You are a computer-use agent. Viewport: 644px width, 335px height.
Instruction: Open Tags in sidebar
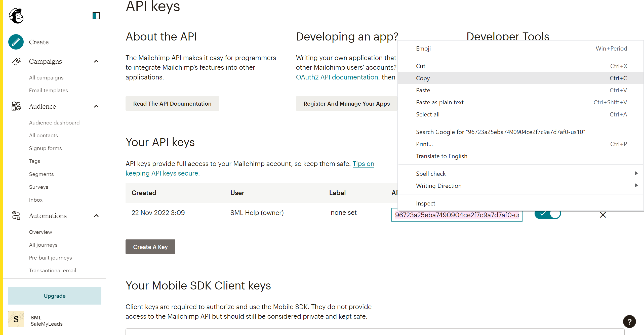click(x=35, y=161)
